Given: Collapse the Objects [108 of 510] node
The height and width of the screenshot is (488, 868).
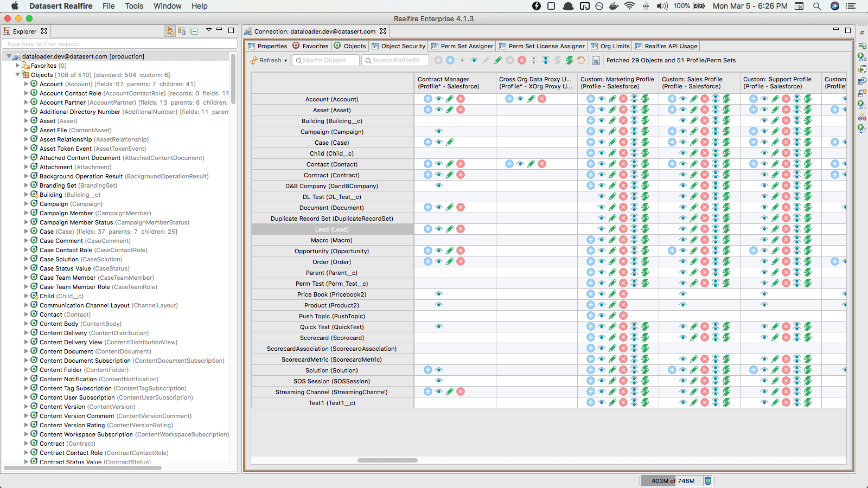Looking at the screenshot, I should point(17,75).
